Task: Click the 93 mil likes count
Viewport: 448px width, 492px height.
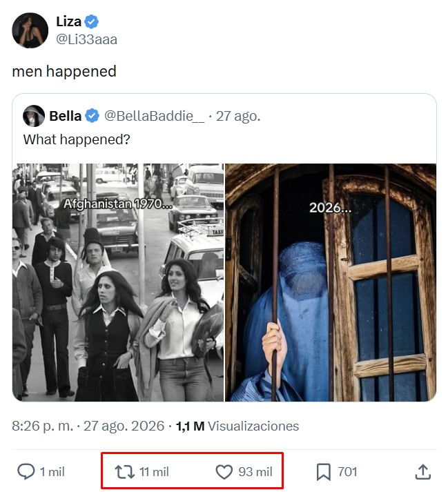Action: click(255, 471)
